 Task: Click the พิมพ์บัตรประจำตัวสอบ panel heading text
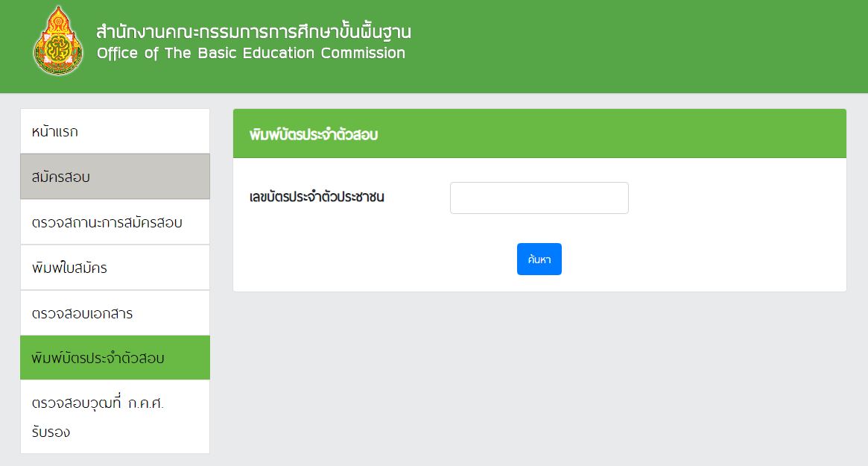pyautogui.click(x=314, y=134)
